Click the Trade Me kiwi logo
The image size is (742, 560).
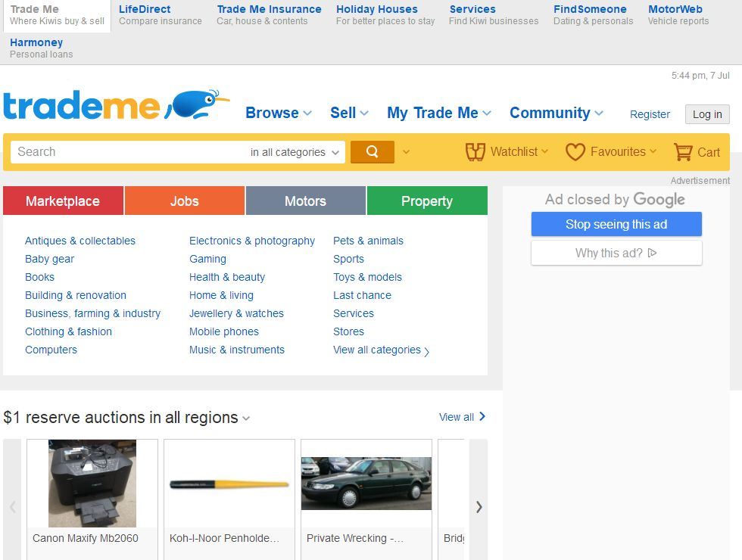tap(116, 104)
